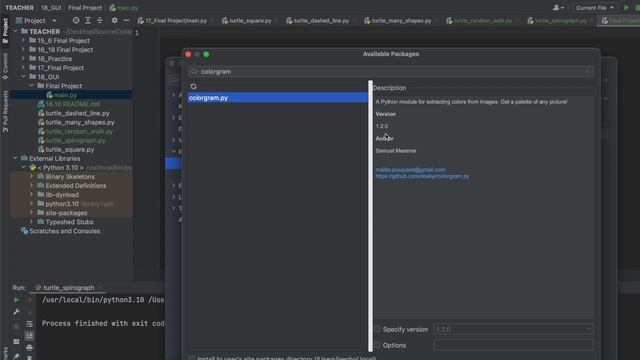Select colorgram.py in the package list

tap(278, 98)
